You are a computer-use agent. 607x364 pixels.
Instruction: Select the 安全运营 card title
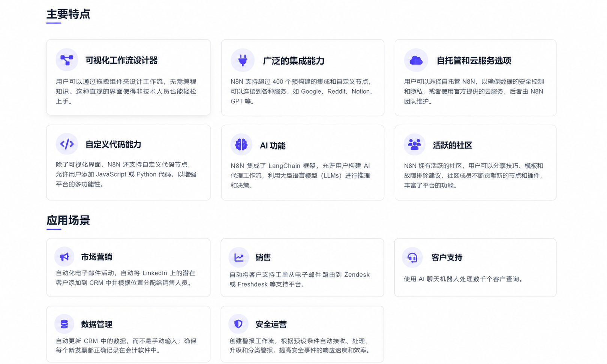271,324
